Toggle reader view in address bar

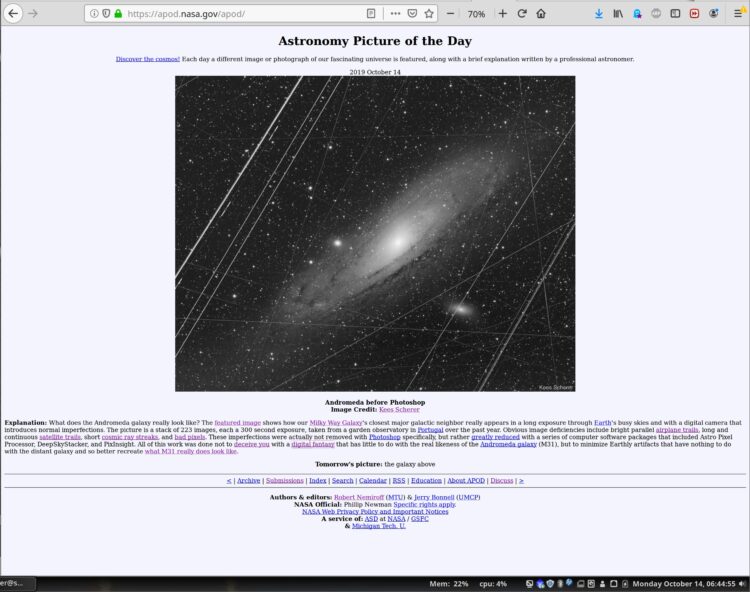click(371, 14)
